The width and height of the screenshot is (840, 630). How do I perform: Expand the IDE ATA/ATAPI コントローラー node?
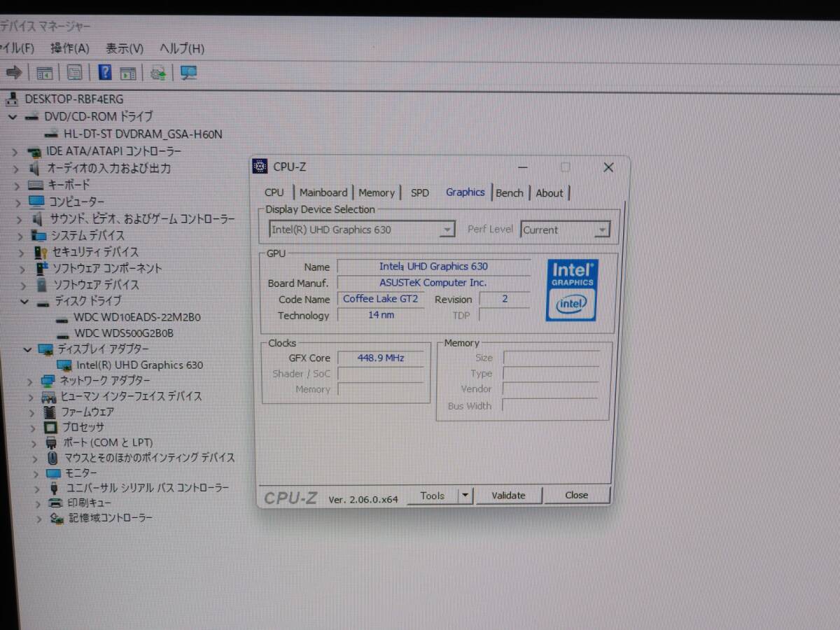point(15,151)
